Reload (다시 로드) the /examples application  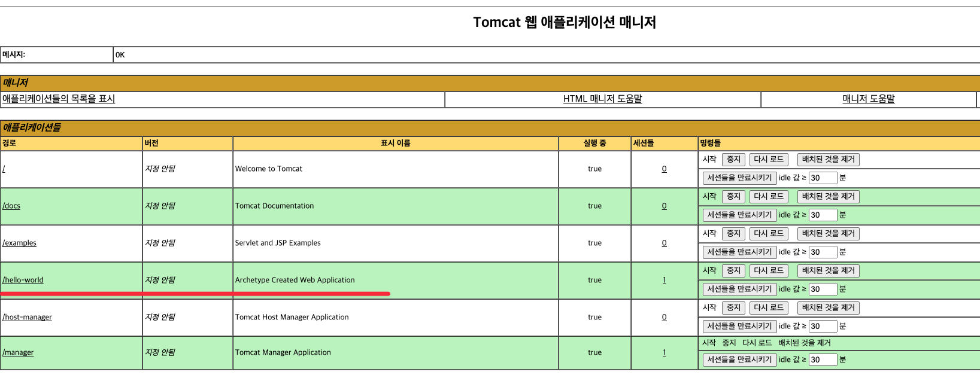click(769, 234)
